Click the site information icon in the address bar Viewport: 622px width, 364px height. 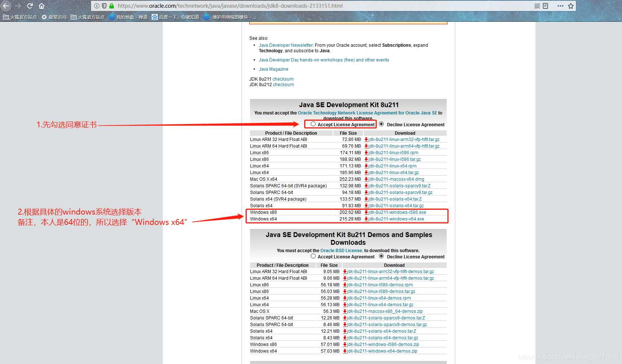pyautogui.click(x=97, y=6)
